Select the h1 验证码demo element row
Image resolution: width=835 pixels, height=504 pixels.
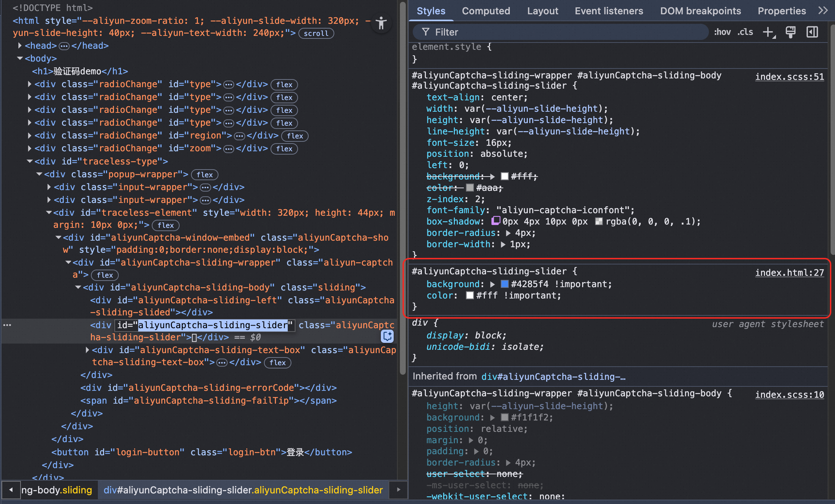click(x=80, y=71)
